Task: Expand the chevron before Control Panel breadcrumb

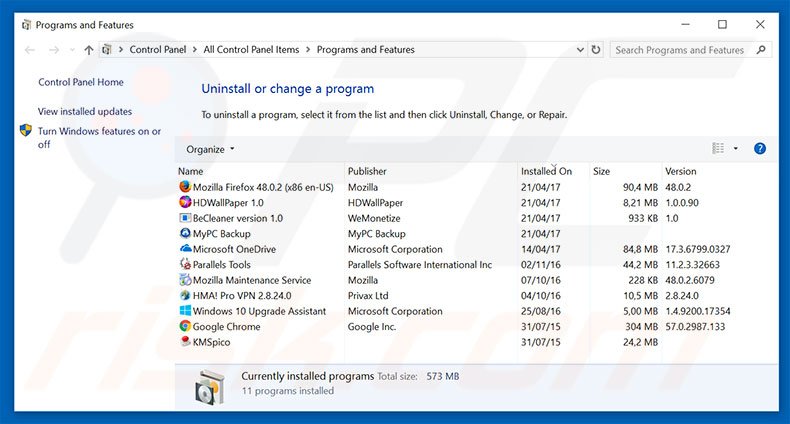Action: [x=121, y=50]
